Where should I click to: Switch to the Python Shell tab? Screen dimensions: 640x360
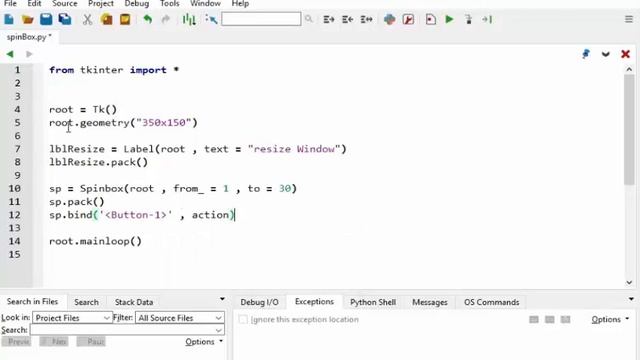pyautogui.click(x=373, y=302)
